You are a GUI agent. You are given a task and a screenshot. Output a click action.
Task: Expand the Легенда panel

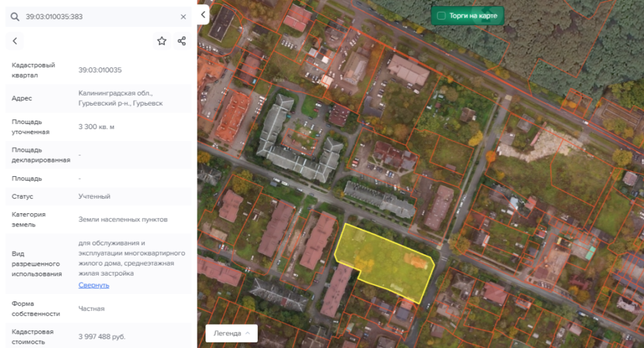(231, 333)
